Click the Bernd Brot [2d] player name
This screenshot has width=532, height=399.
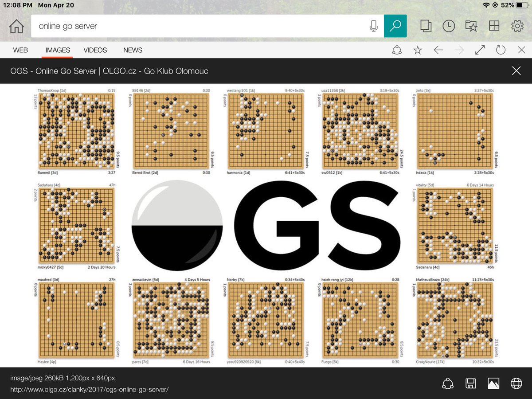(145, 172)
